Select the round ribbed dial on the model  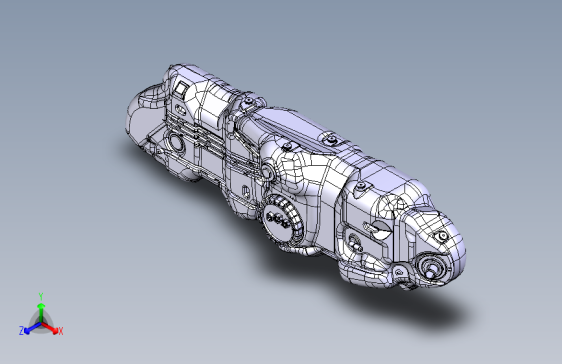coord(283,220)
